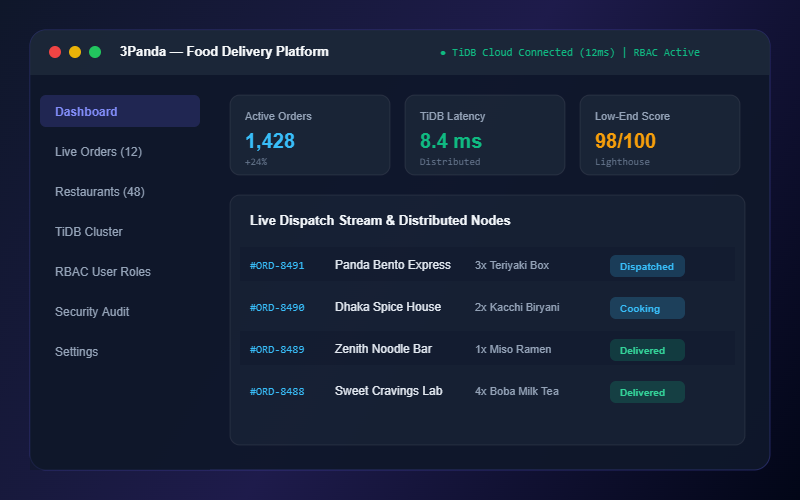Select Zenith Noodle Bar restaurant name
Viewport: 800px width, 500px height.
coord(383,349)
